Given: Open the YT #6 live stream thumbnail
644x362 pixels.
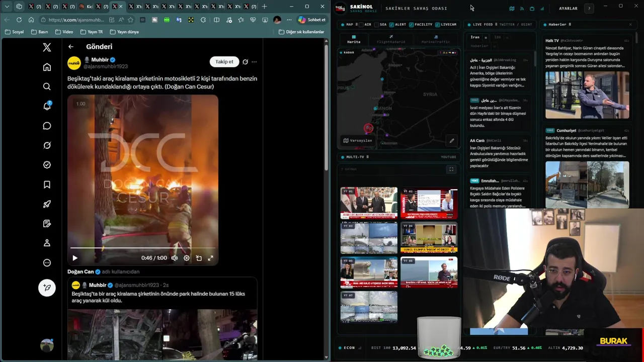Looking at the screenshot, I should (x=429, y=272).
